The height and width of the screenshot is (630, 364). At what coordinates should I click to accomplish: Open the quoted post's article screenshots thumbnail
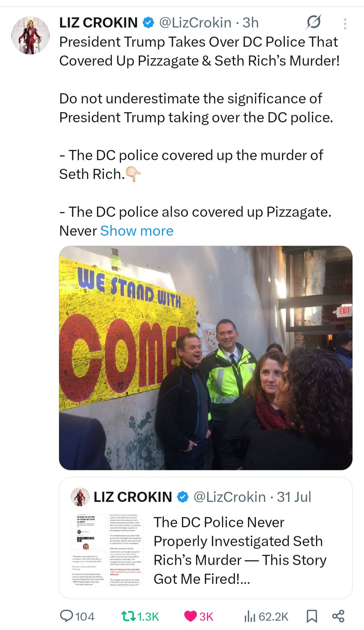[x=107, y=551]
